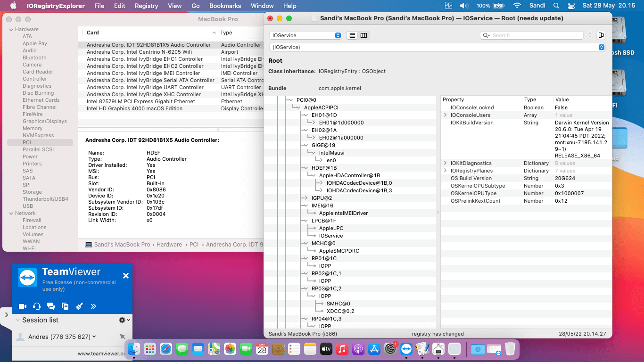Open the Registry menu
Screen dimensions: 644x362
tap(146, 6)
